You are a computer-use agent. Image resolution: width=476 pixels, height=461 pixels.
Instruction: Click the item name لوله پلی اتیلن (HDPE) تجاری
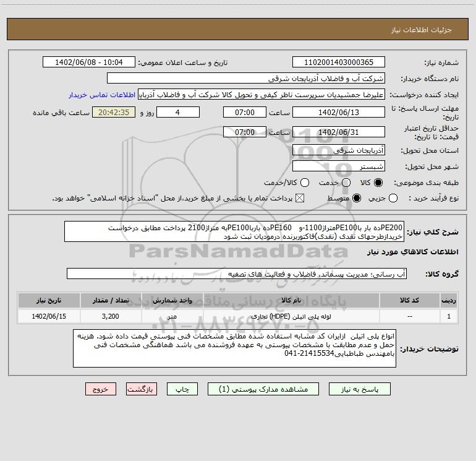click(291, 316)
